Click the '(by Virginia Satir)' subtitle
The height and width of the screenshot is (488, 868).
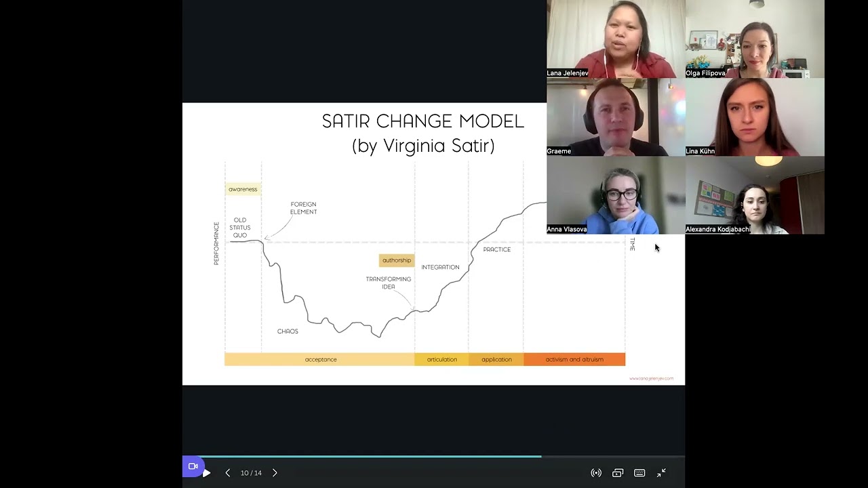click(423, 146)
